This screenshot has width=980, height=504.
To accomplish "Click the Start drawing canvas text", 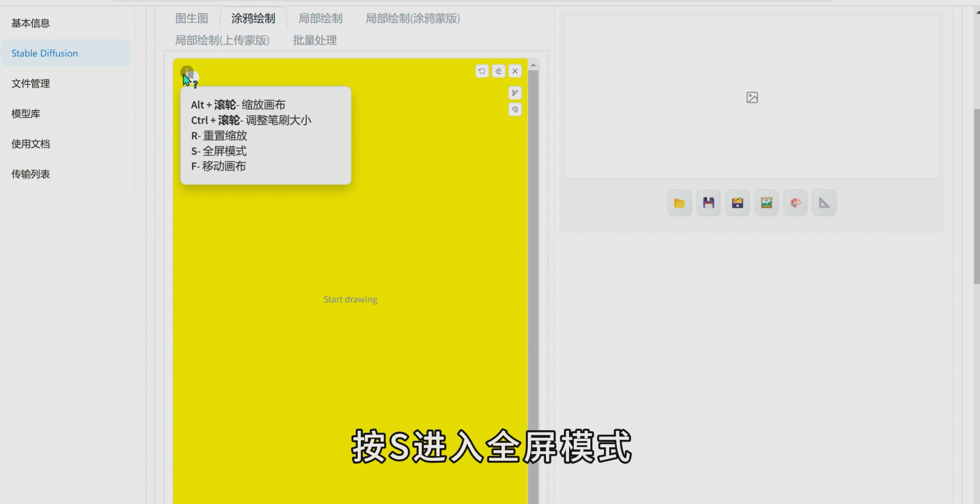I will [350, 299].
